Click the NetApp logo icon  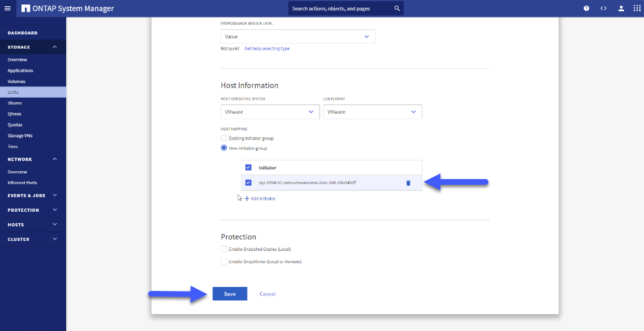click(25, 8)
